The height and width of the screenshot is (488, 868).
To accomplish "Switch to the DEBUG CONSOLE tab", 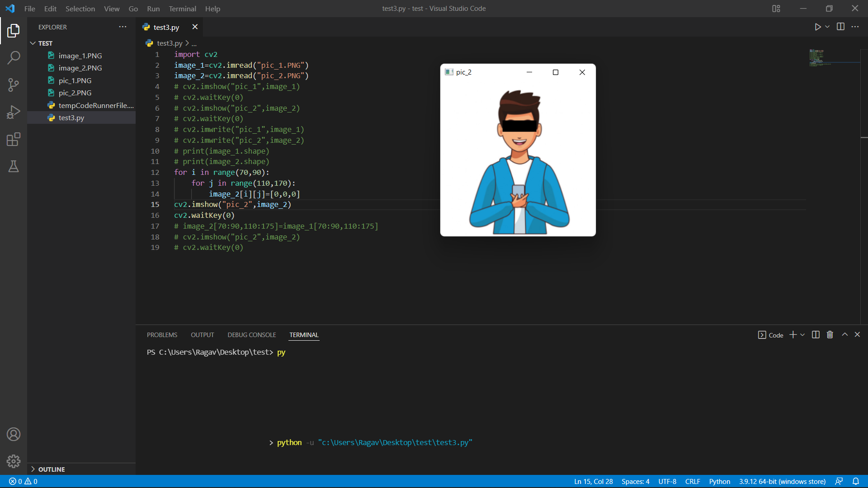I will (x=252, y=335).
